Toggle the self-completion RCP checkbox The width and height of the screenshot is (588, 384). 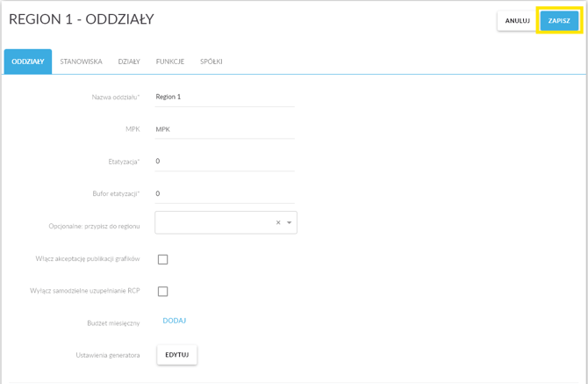[x=162, y=292]
